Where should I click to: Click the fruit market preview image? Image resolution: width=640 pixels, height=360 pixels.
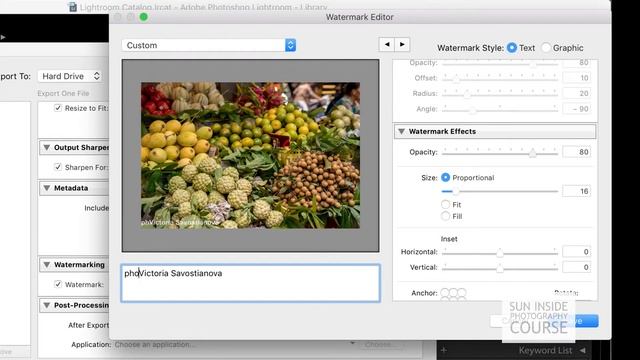(250, 155)
